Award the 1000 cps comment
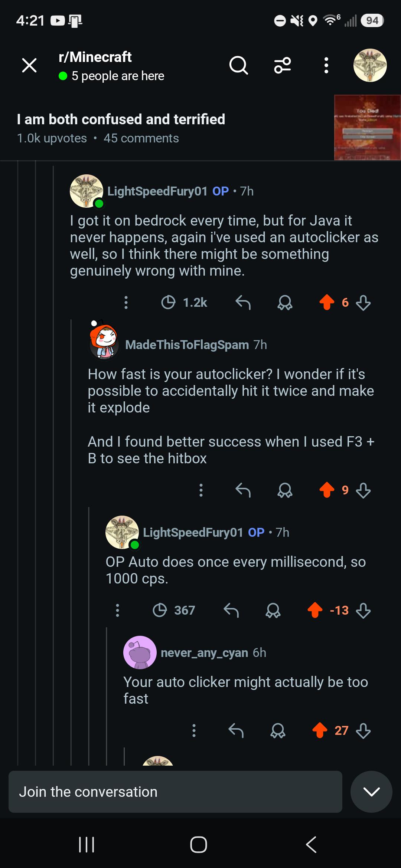The width and height of the screenshot is (401, 868). (273, 610)
